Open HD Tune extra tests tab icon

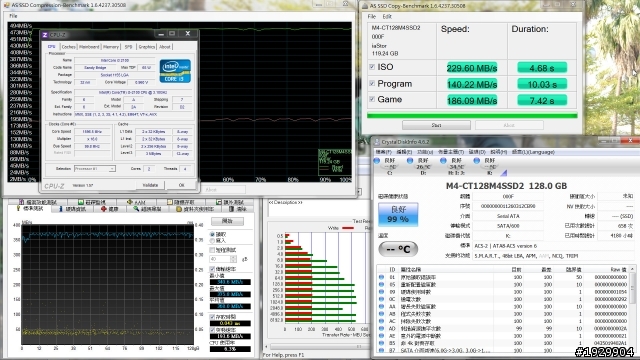point(218,202)
